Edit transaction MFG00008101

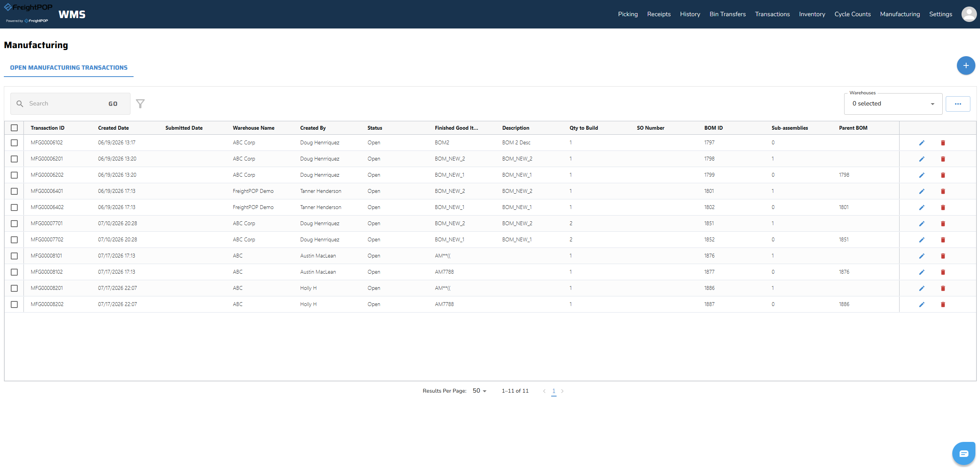921,256
